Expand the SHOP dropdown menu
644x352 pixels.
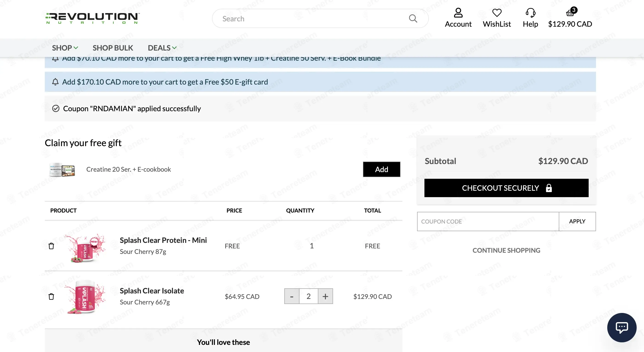point(65,48)
